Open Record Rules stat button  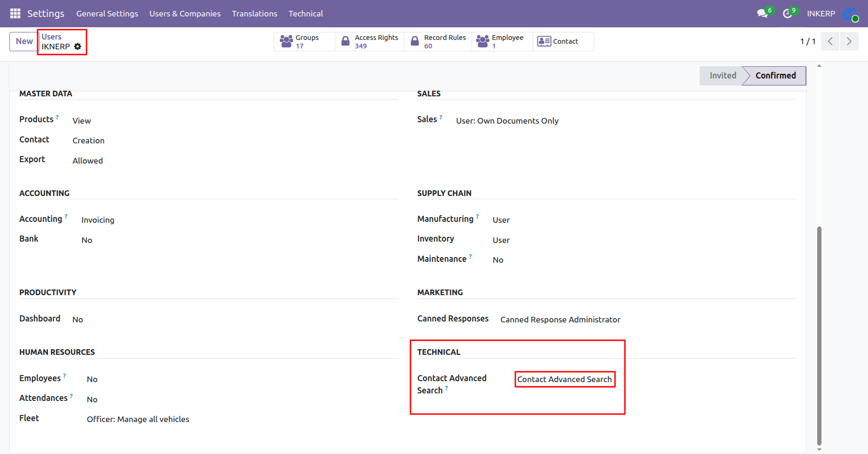[x=438, y=41]
